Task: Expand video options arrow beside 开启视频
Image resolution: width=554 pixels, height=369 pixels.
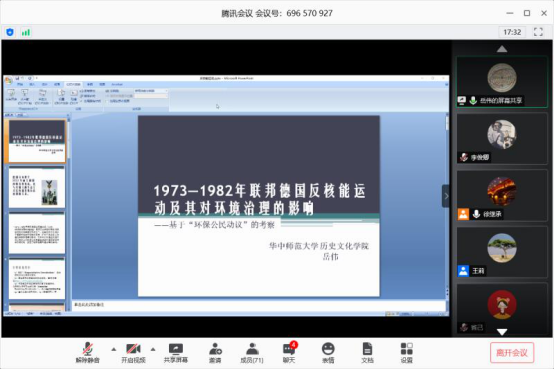Action: pos(153,349)
